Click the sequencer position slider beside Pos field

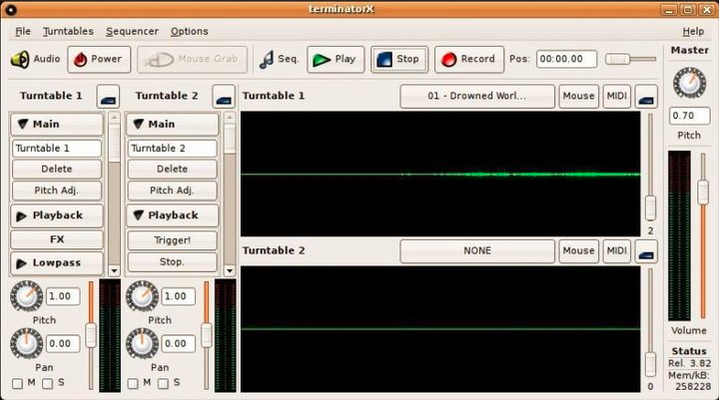tap(630, 59)
